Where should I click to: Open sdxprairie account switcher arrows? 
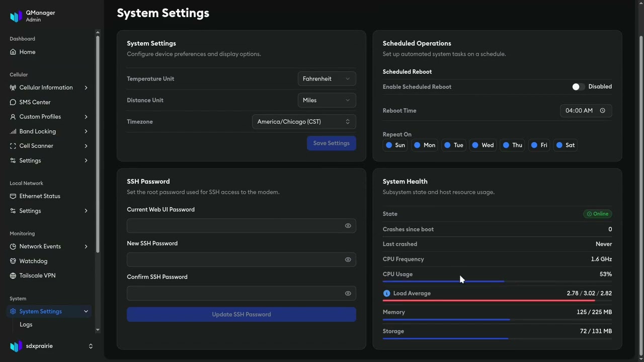click(91, 346)
